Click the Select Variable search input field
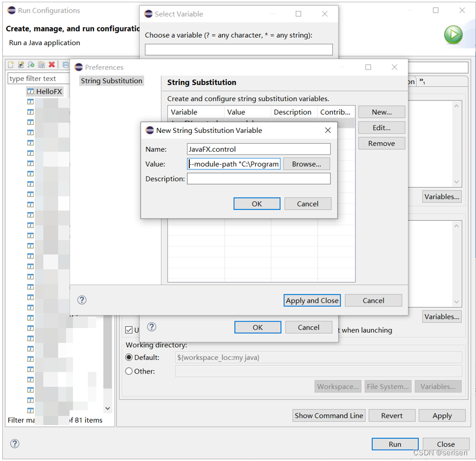476x461 pixels. [239, 50]
